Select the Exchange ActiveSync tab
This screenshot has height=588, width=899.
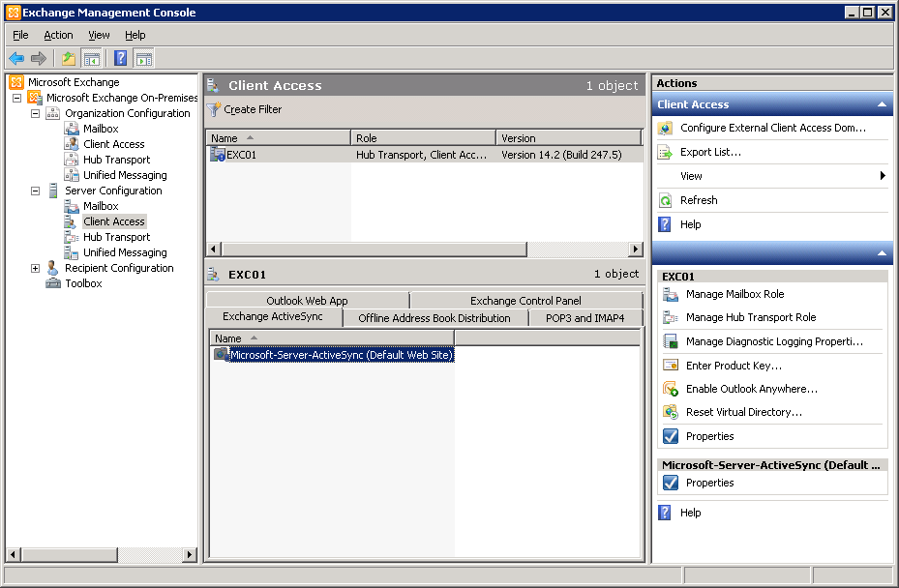[273, 316]
